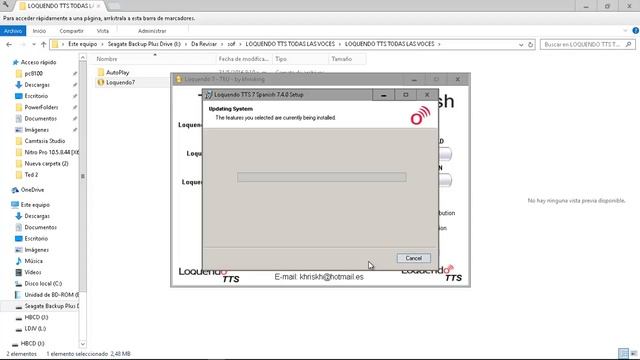640x360 pixels.
Task: Refresh the current folder view
Action: [531, 44]
